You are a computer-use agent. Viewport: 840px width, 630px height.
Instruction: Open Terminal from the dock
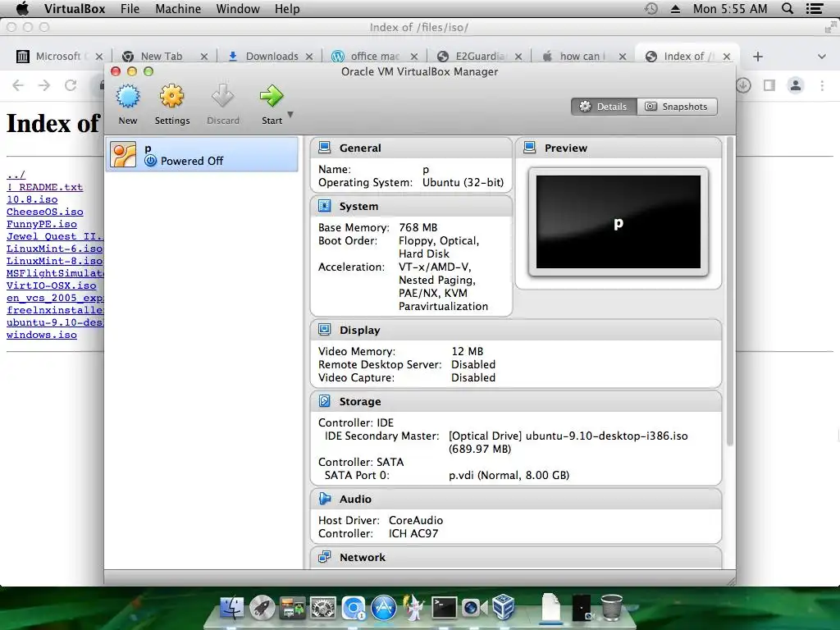445,608
